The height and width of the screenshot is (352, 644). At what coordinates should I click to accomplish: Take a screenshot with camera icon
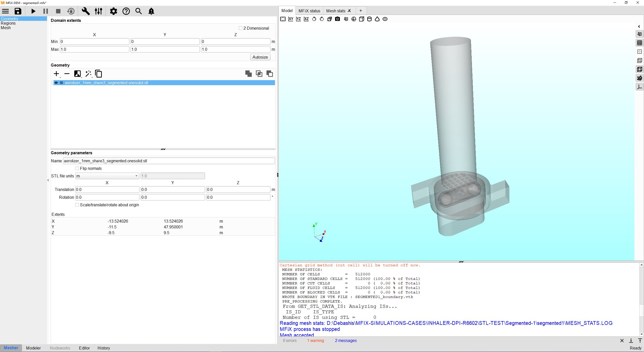click(337, 19)
